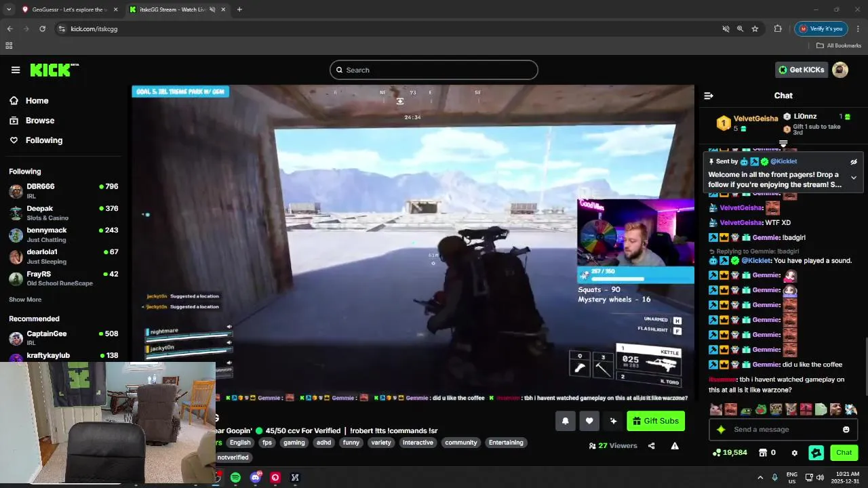Reload the page

(x=42, y=28)
